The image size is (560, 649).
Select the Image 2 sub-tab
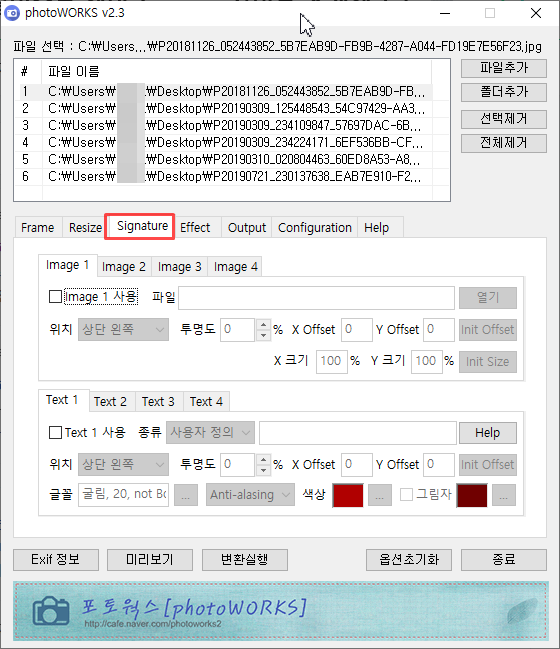click(124, 267)
